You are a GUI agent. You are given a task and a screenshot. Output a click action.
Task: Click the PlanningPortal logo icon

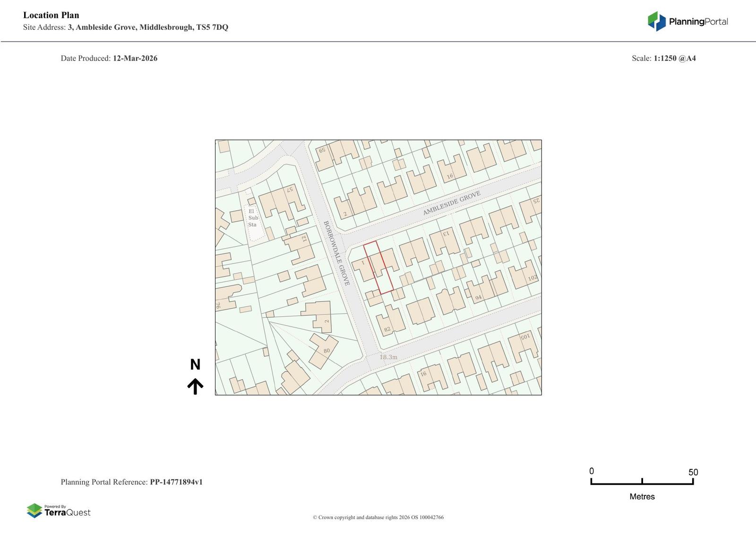tap(656, 21)
